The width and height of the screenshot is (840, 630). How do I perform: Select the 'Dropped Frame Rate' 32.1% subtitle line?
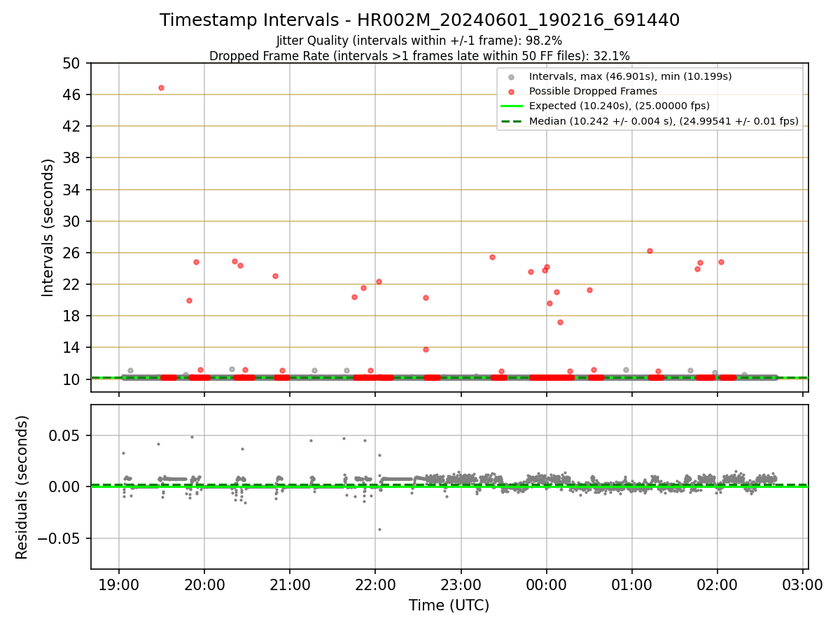[x=419, y=56]
